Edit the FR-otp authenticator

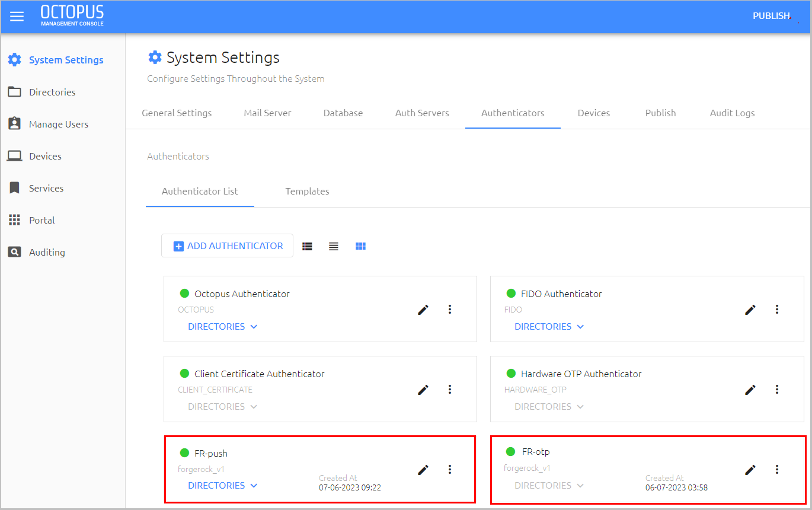pos(750,469)
